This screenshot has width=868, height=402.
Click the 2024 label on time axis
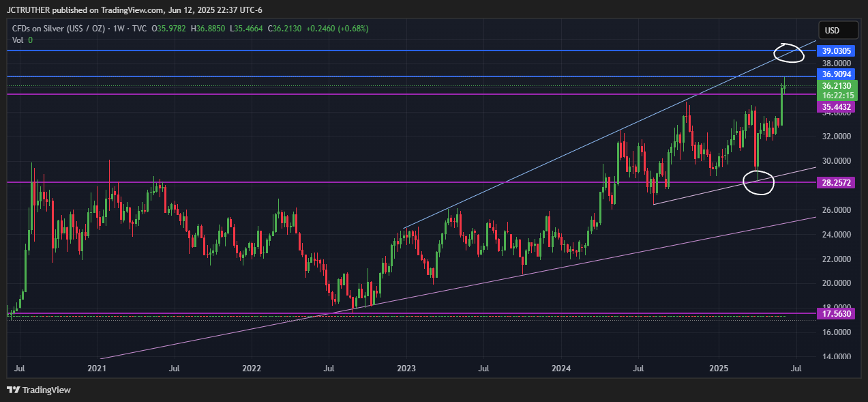point(561,369)
